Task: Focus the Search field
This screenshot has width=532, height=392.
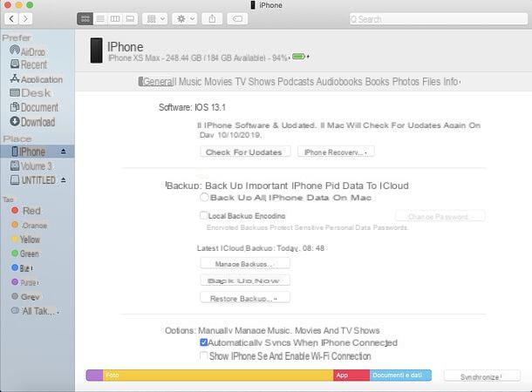Action: point(439,19)
